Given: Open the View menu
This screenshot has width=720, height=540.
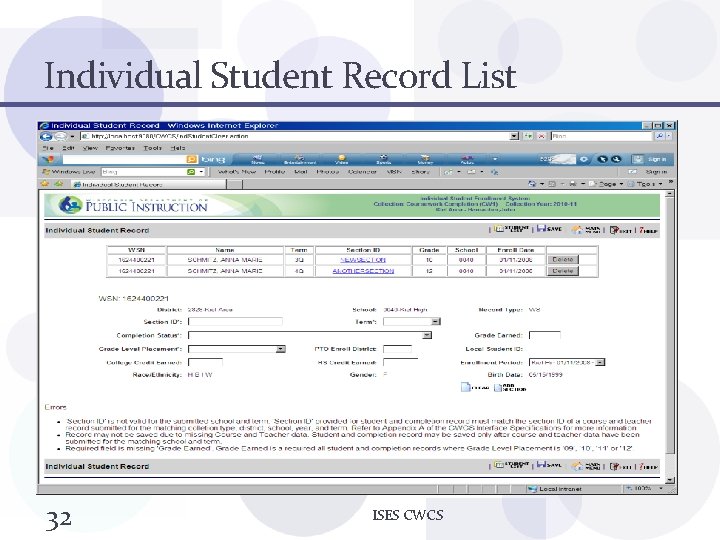Looking at the screenshot, I should click(90, 148).
